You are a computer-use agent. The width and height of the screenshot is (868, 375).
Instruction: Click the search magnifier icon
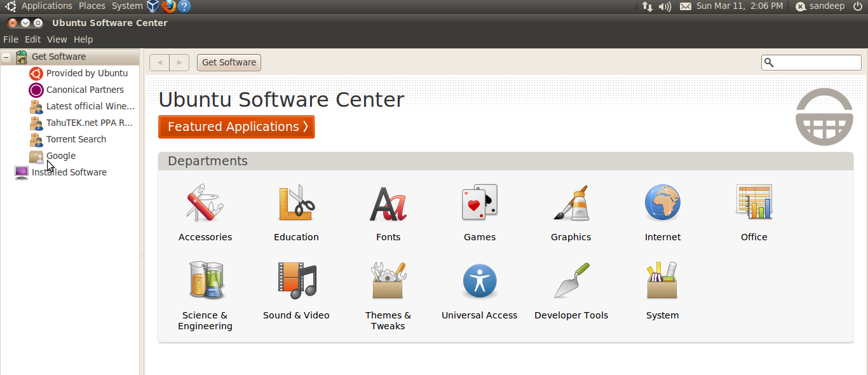click(x=769, y=62)
